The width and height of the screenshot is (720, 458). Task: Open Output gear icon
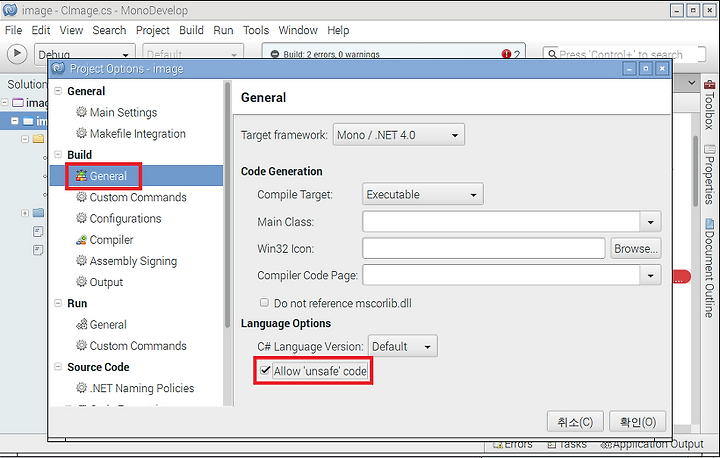tap(81, 282)
